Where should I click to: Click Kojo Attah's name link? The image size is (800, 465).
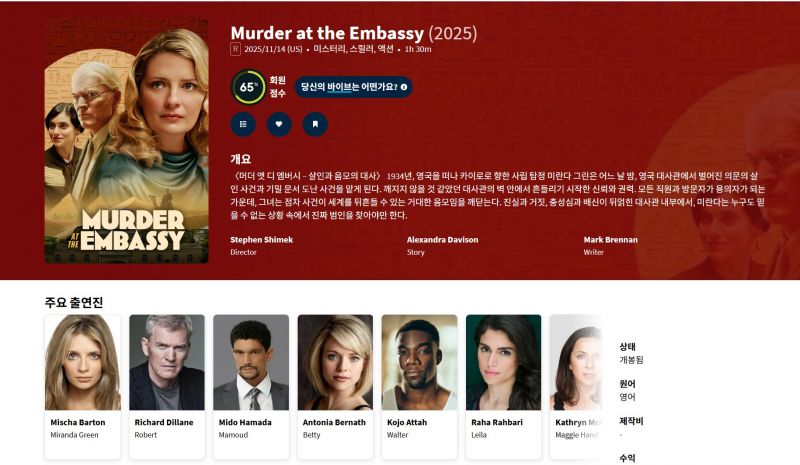(407, 422)
